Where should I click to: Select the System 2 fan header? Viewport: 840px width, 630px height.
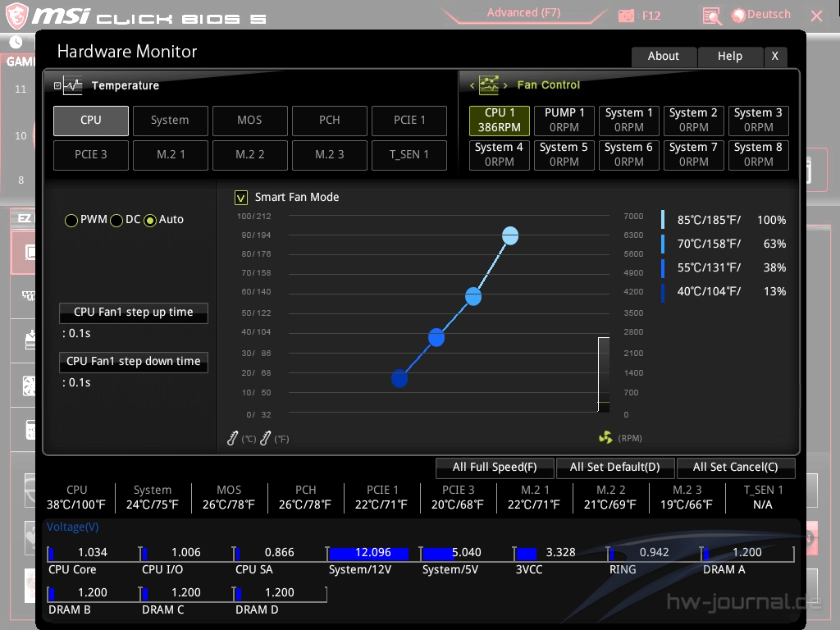pyautogui.click(x=694, y=121)
